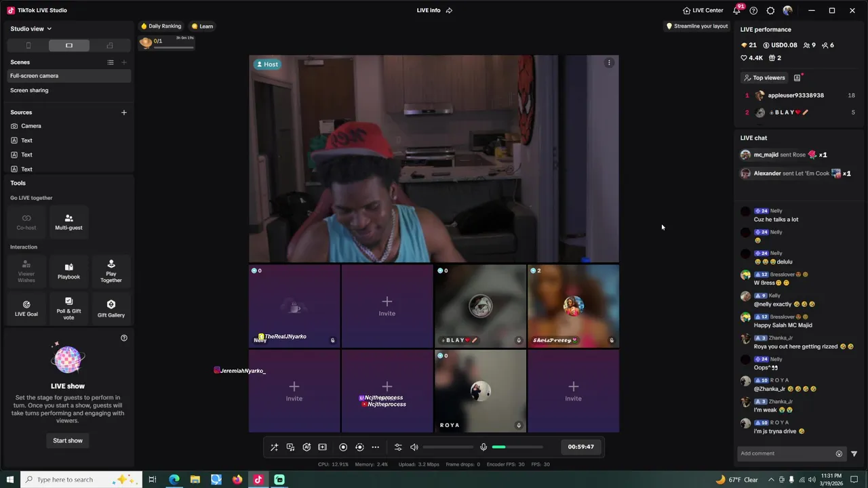Open the Viewer Wishes tool
Screen dimensions: 868x488
pyautogui.click(x=26, y=271)
